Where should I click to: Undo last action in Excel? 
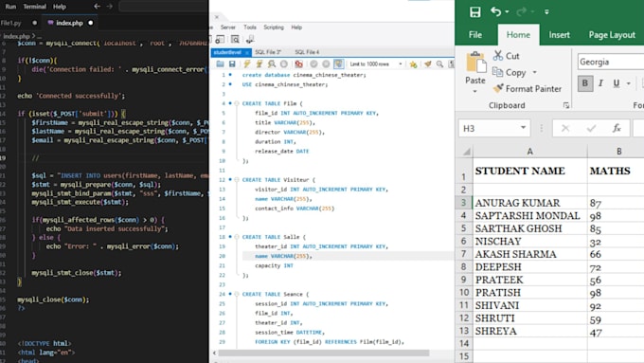point(495,11)
